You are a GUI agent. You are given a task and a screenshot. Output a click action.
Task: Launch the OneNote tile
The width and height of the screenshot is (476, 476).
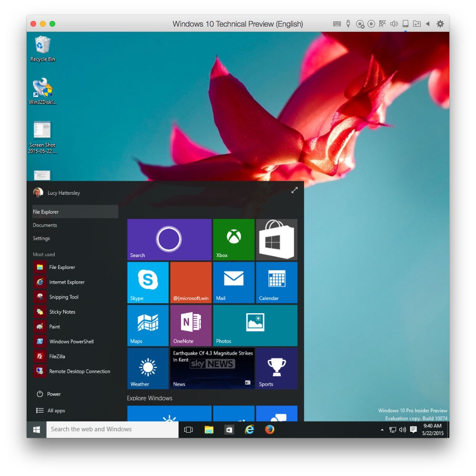[191, 326]
